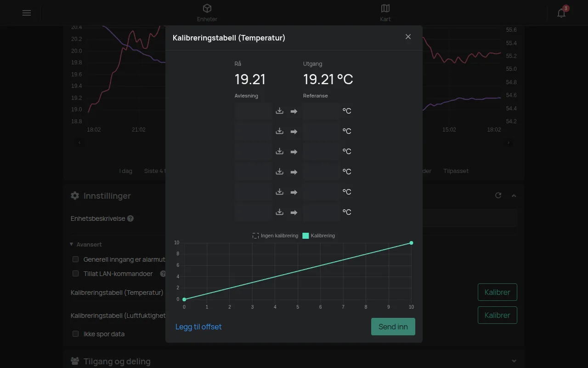Screen dimensions: 588x368
Task: Toggle 'Ingen kalibrering' chart legend entry
Action: click(x=275, y=236)
